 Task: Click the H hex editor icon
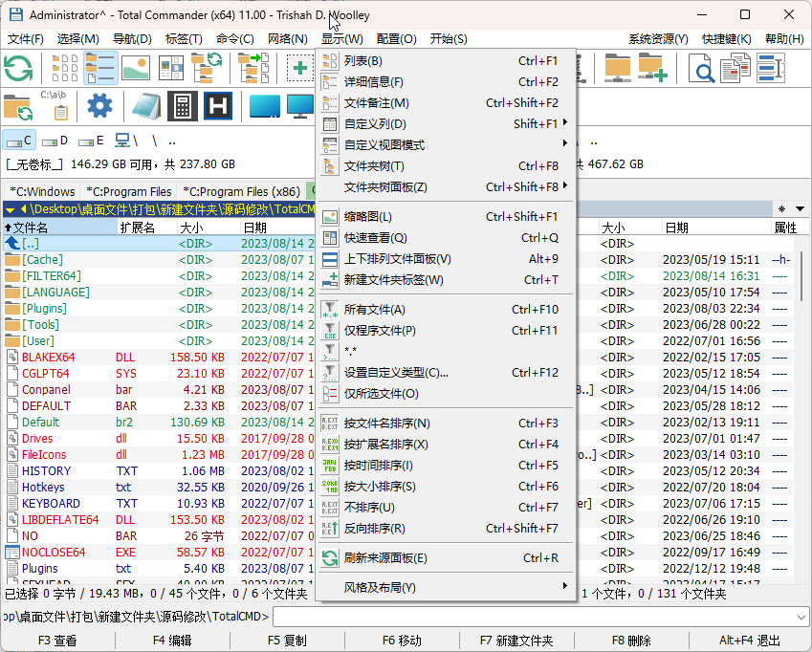point(218,106)
